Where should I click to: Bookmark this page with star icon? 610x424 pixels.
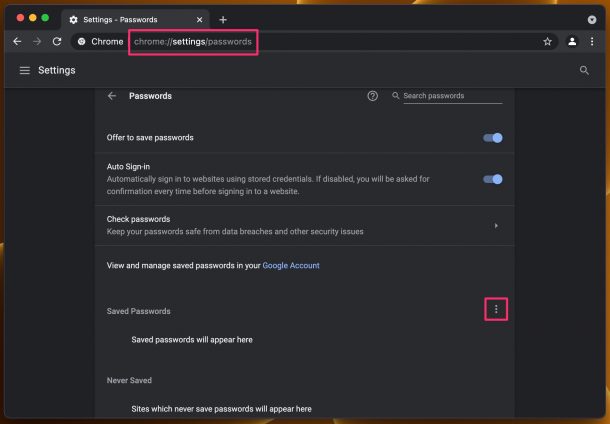pyautogui.click(x=547, y=42)
